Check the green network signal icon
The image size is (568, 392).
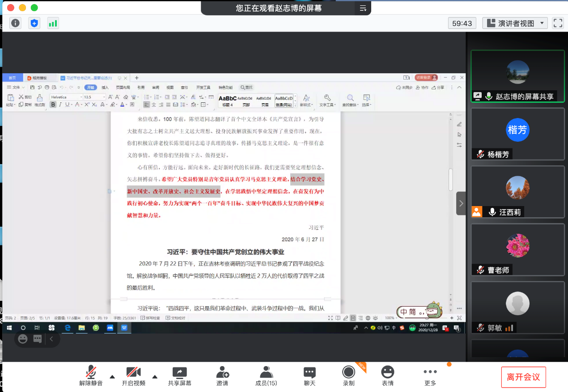pyautogui.click(x=53, y=23)
